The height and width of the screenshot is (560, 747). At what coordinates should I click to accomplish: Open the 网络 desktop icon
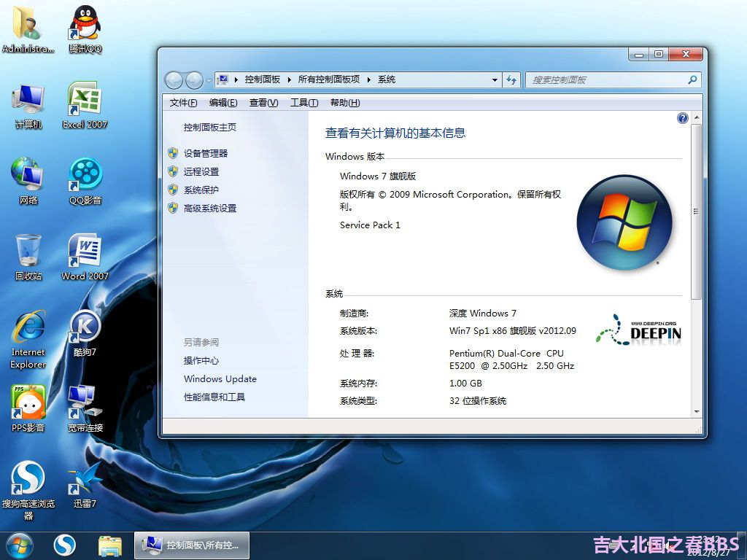click(x=28, y=181)
